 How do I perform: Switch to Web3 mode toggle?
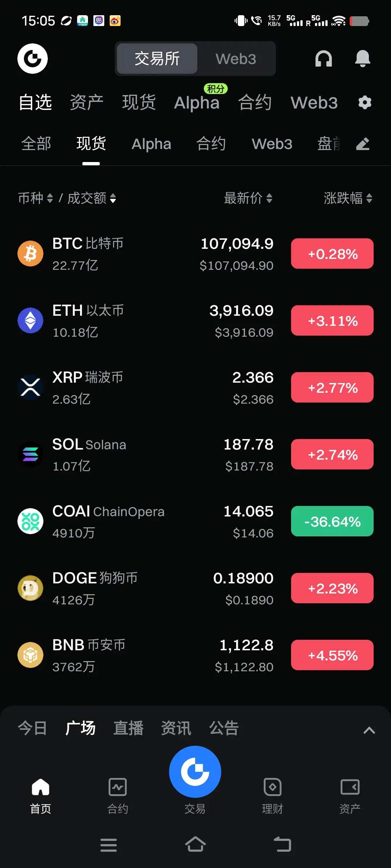[x=236, y=59]
